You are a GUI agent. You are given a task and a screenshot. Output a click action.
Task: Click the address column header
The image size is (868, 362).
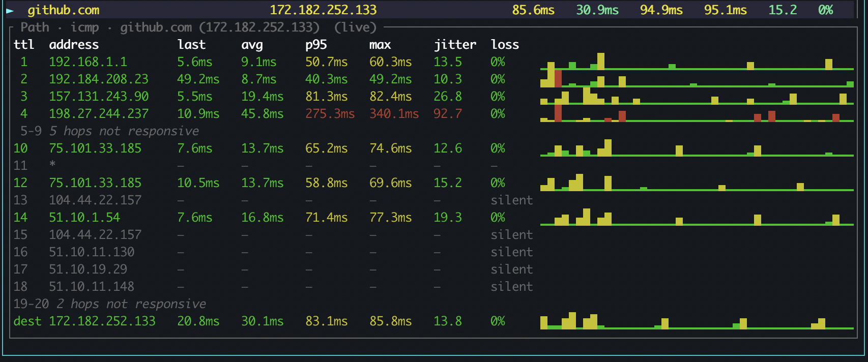[x=74, y=45]
